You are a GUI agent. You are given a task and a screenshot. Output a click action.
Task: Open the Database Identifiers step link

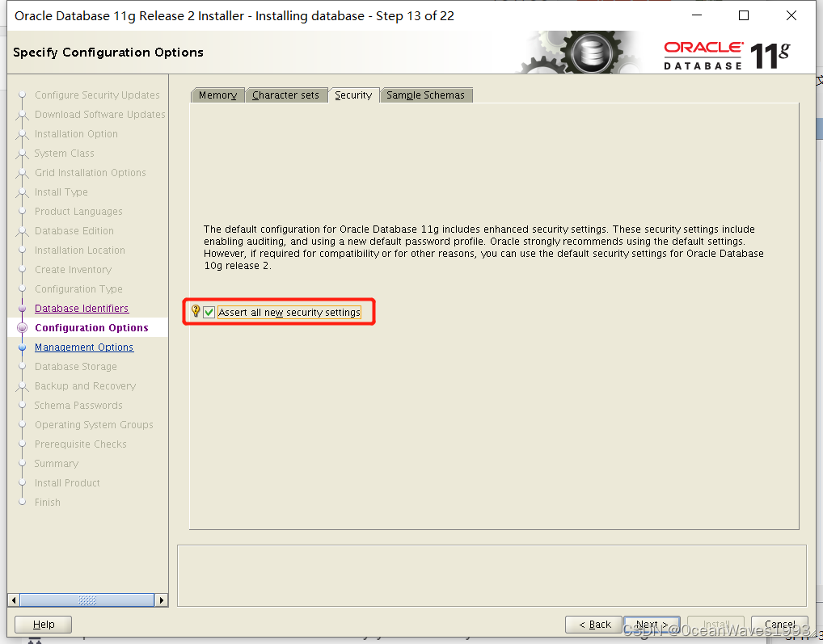(x=82, y=309)
